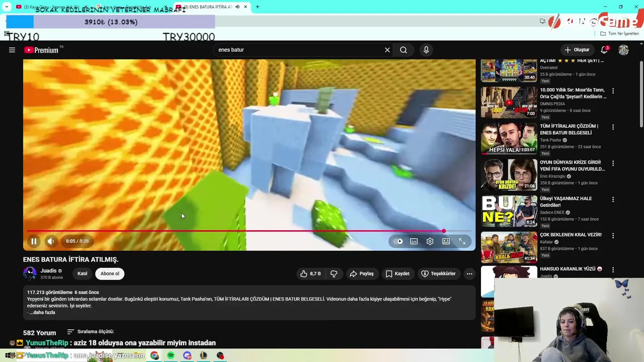The image size is (644, 362).
Task: Open League of Legends from the taskbar
Action: point(203,355)
